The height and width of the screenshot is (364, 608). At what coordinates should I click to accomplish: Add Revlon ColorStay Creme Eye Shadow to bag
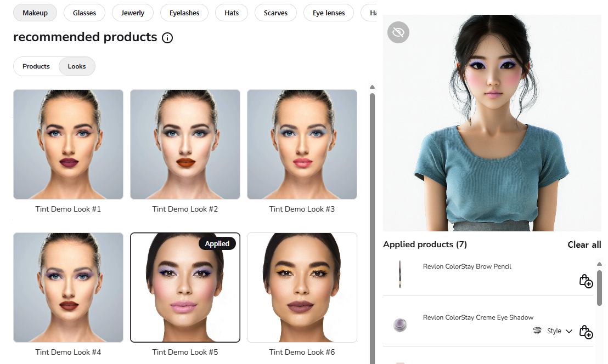(586, 332)
